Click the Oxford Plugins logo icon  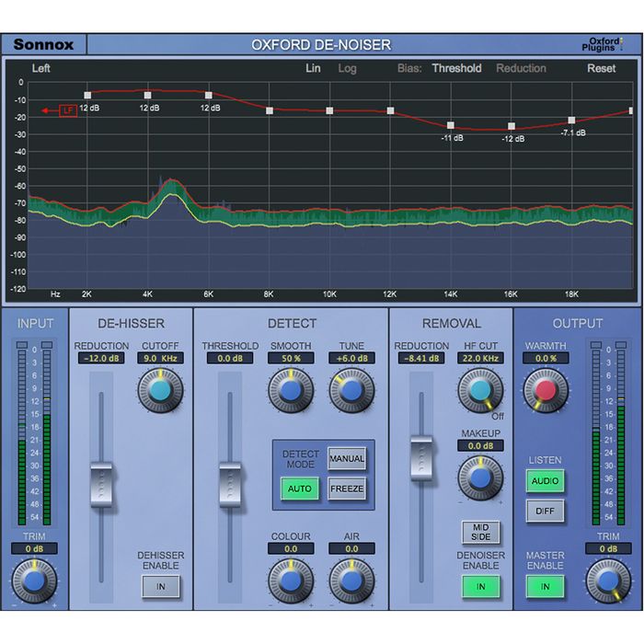(608, 43)
